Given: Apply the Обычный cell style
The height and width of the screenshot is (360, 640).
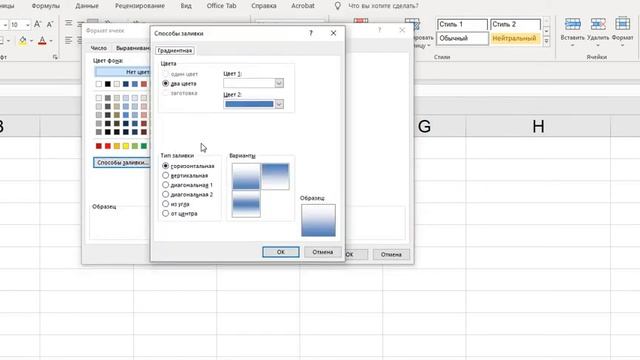Looking at the screenshot, I should (x=462, y=38).
